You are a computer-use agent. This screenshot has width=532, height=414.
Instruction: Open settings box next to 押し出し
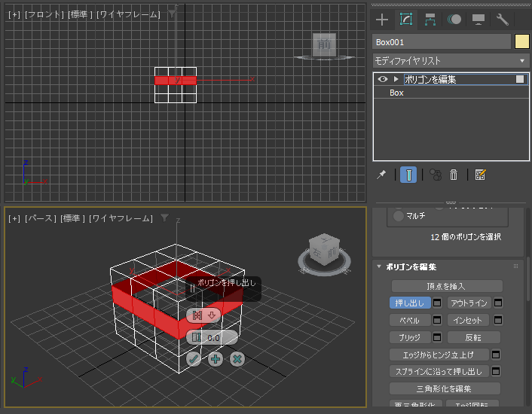click(x=437, y=303)
